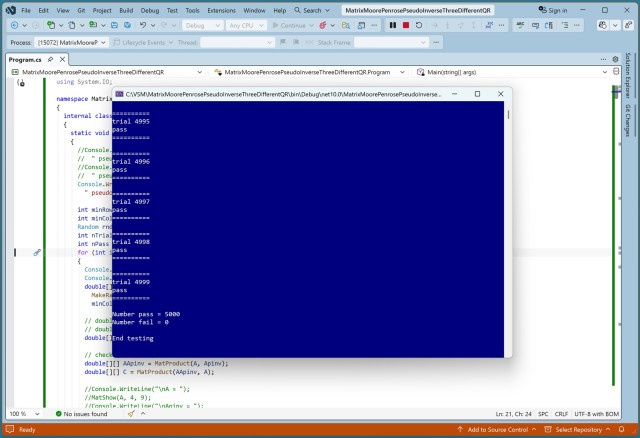
Task: Click the Pause (Break All) debug icon
Action: pos(393,25)
